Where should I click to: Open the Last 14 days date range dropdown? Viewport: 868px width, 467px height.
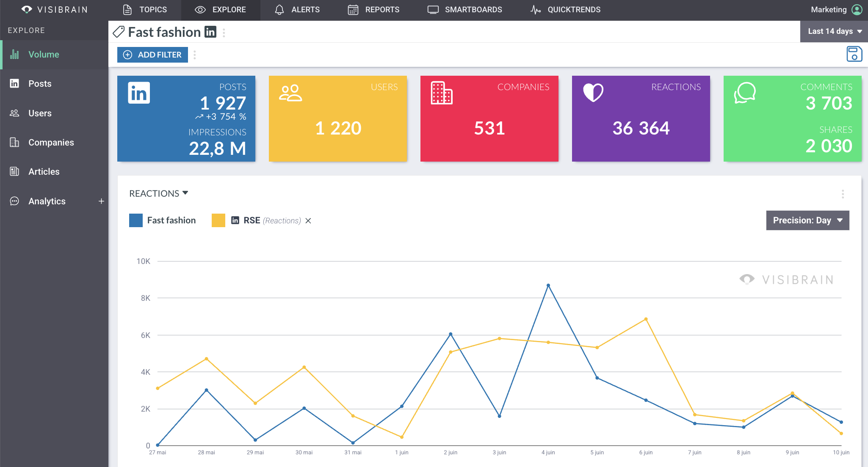coord(834,31)
